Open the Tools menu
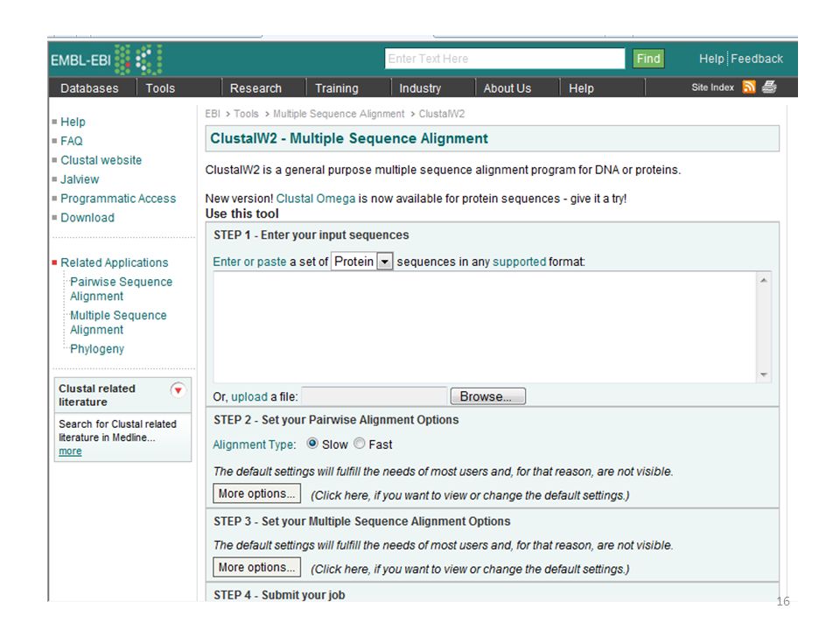 point(160,87)
